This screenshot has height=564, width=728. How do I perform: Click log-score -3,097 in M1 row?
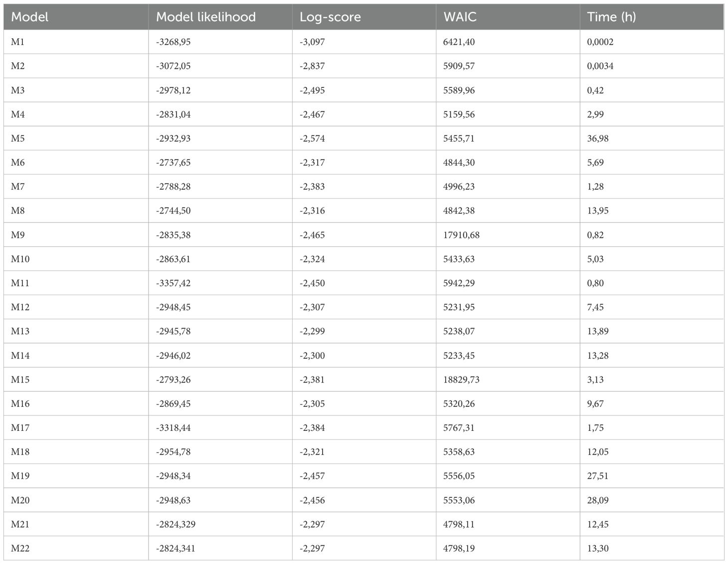coord(312,42)
